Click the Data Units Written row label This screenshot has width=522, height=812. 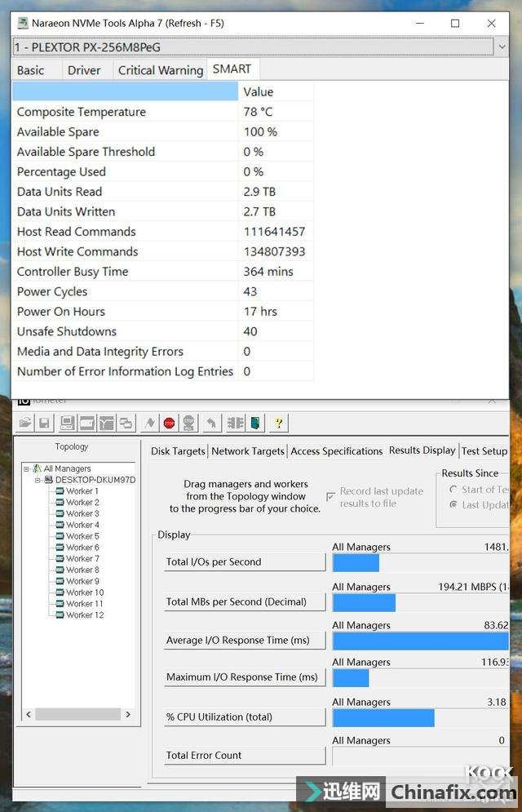coord(66,212)
